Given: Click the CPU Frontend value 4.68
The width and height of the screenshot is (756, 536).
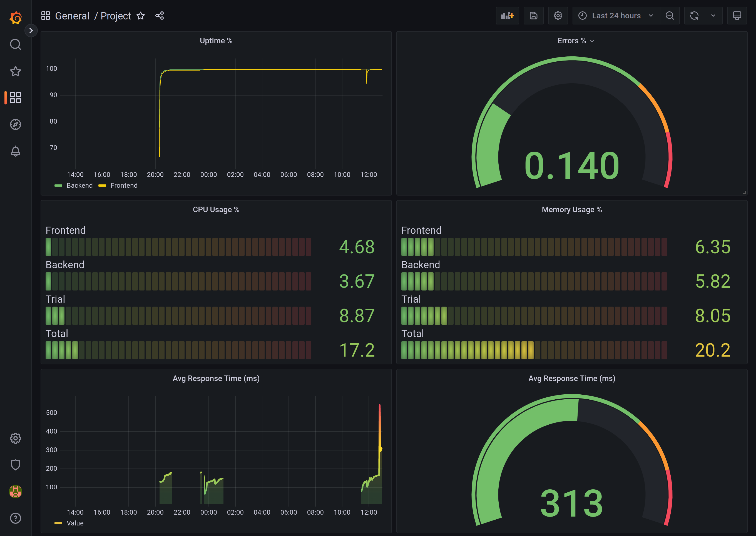Looking at the screenshot, I should 357,247.
